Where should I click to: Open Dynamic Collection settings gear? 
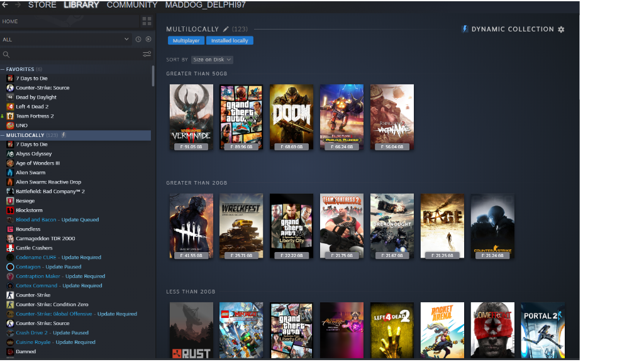point(561,29)
